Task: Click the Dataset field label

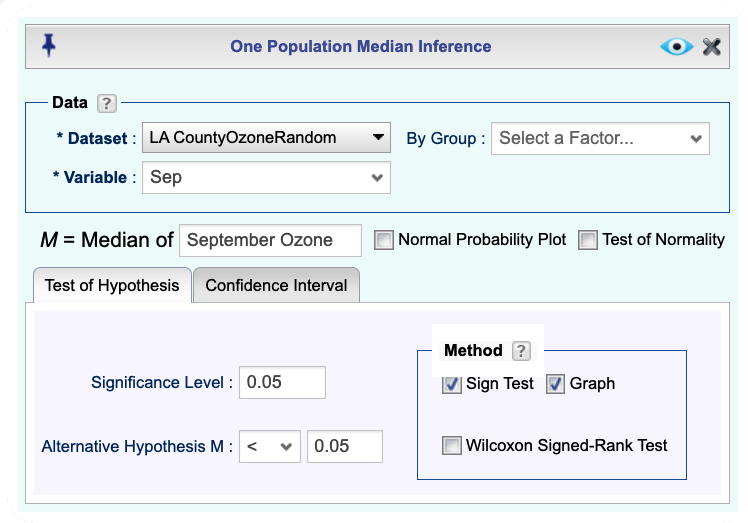Action: [96, 138]
